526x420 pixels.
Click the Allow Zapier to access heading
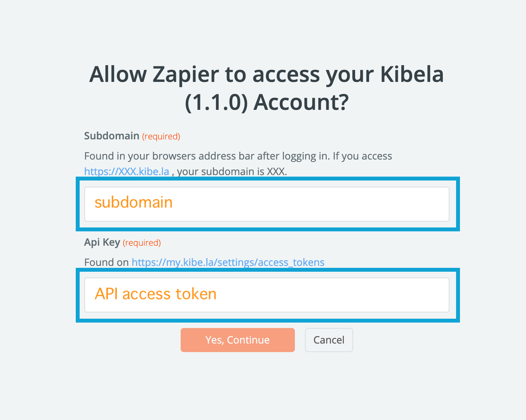click(266, 74)
